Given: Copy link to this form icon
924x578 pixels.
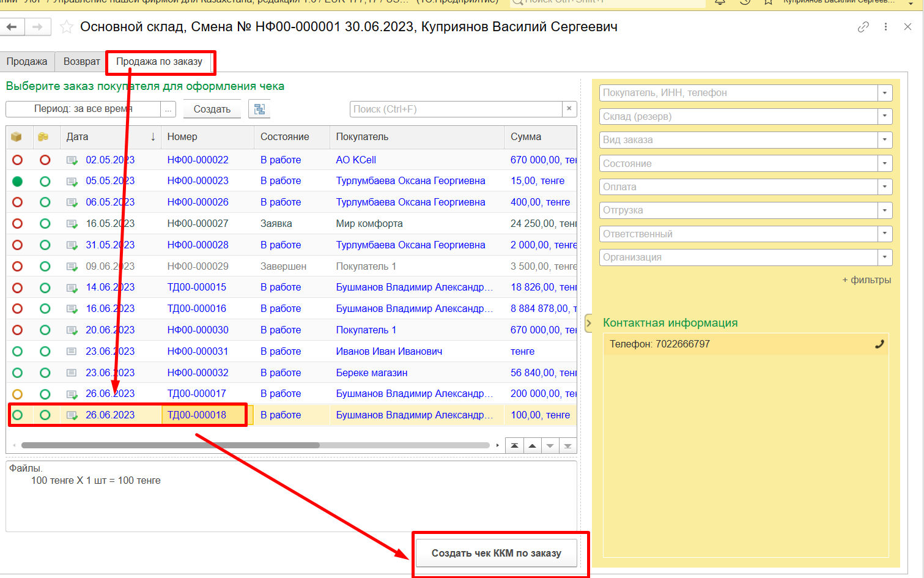Looking at the screenshot, I should (x=863, y=27).
